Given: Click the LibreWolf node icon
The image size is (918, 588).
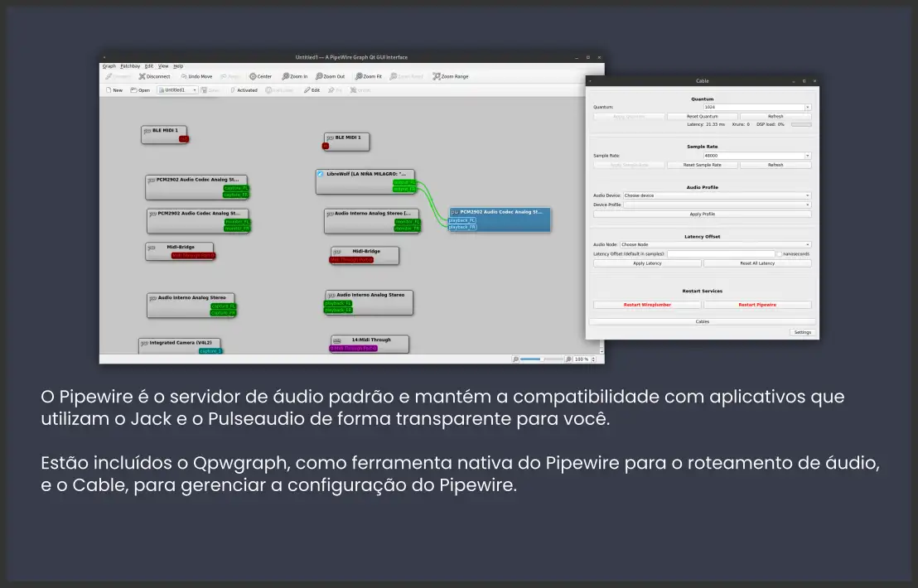Looking at the screenshot, I should [321, 174].
